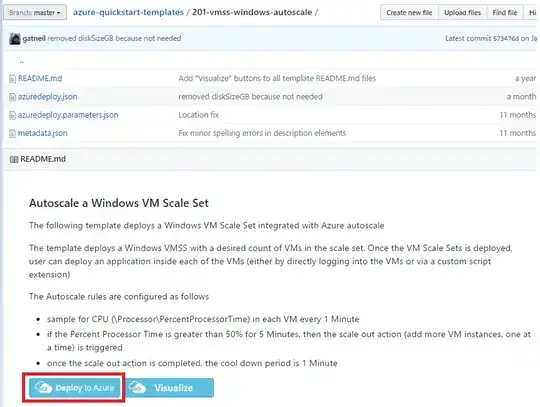540x407 pixels.
Task: Click the Find file button
Action: pyautogui.click(x=505, y=13)
